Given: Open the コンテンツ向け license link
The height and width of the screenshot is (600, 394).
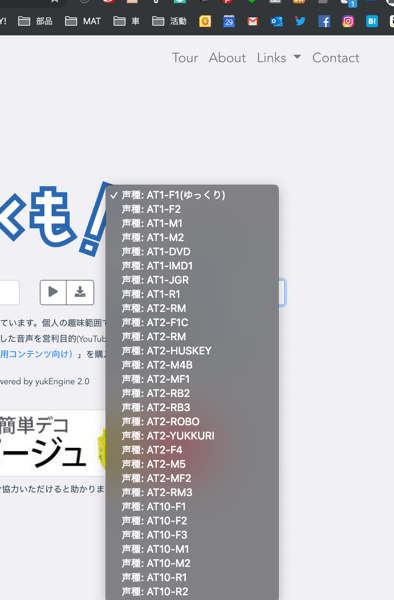Looking at the screenshot, I should (x=36, y=354).
